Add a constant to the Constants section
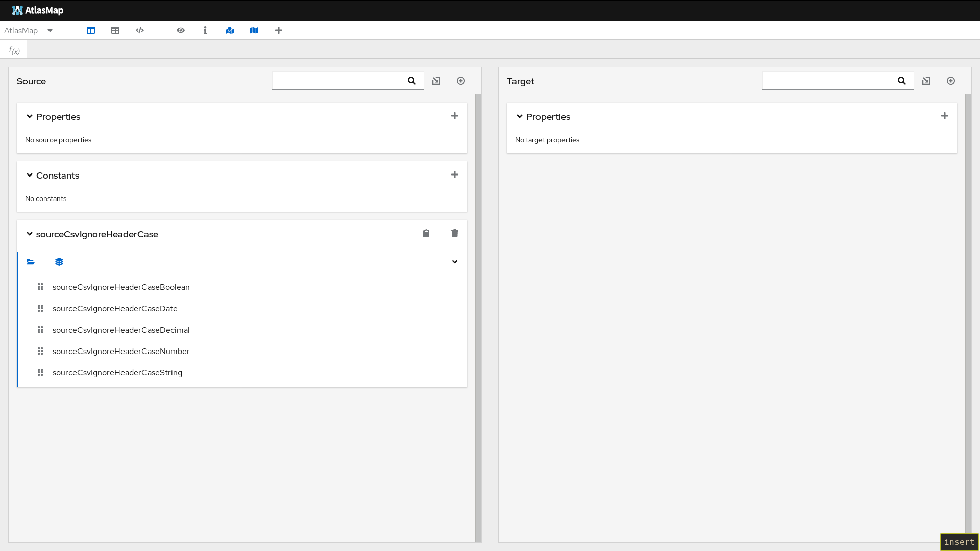The width and height of the screenshot is (980, 551). (454, 174)
